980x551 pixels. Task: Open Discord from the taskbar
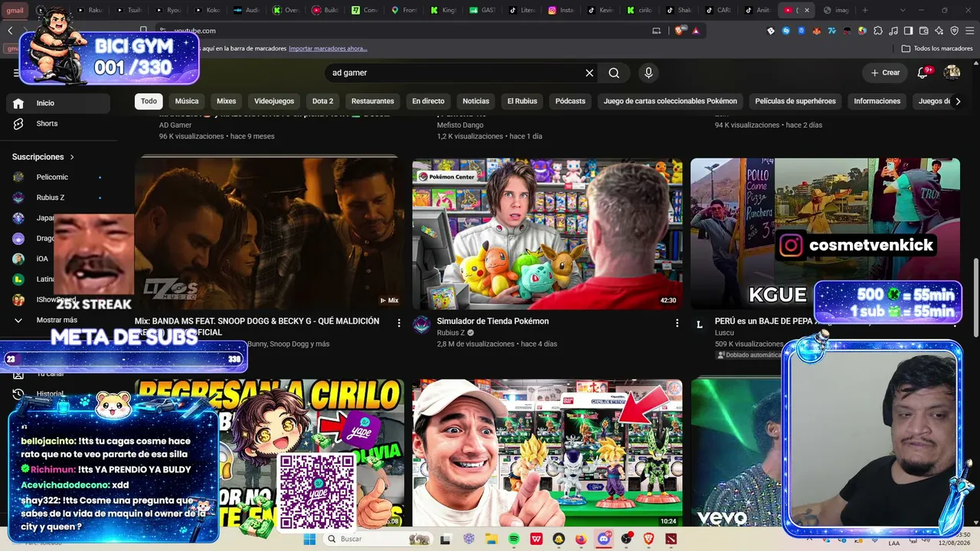[604, 539]
